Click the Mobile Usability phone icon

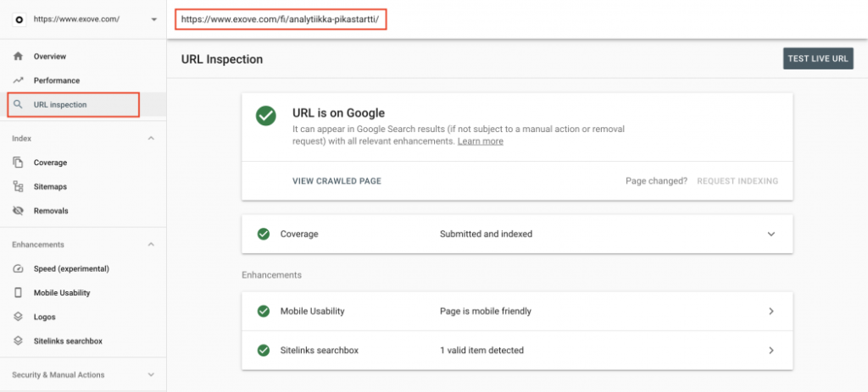click(x=19, y=292)
